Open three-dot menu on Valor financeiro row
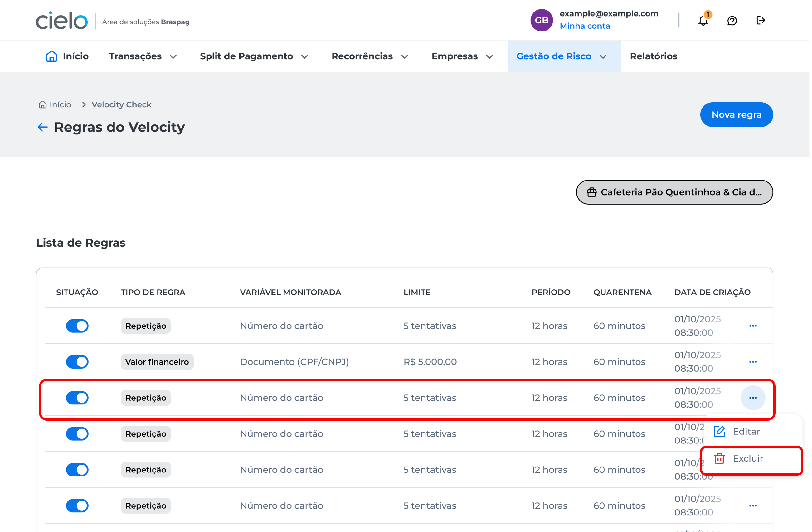This screenshot has height=532, width=812. click(753, 361)
